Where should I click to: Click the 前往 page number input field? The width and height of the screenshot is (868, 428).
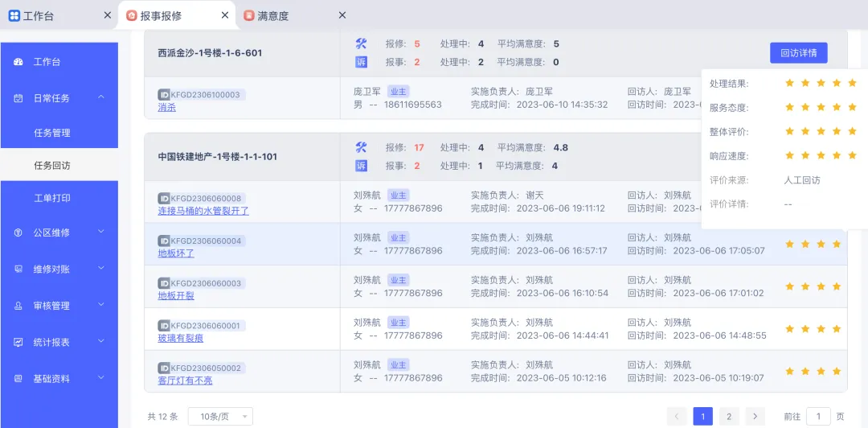click(817, 416)
